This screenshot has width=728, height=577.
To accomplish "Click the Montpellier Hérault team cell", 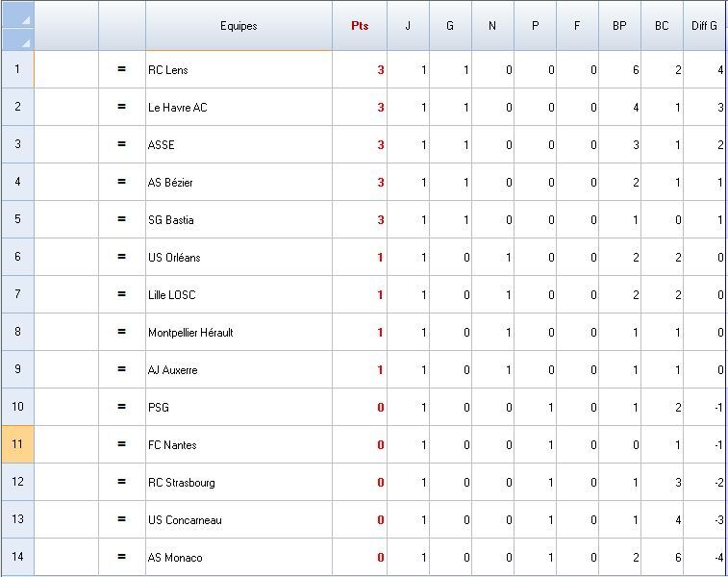I will [238, 332].
